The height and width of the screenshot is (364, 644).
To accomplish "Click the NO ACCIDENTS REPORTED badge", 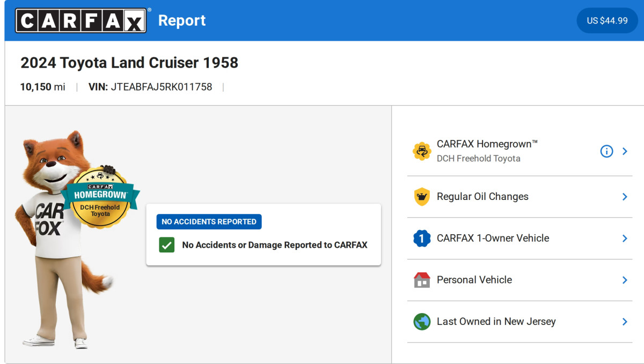I will click(209, 222).
